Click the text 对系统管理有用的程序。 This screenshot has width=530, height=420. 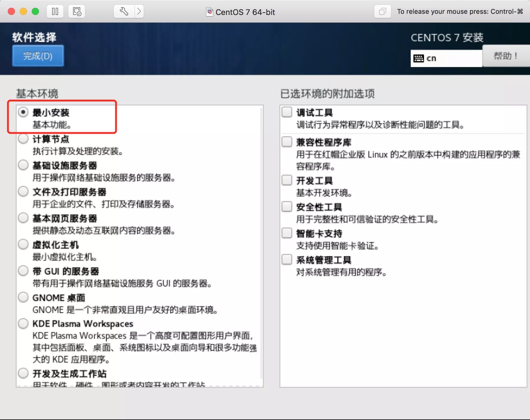coord(342,272)
